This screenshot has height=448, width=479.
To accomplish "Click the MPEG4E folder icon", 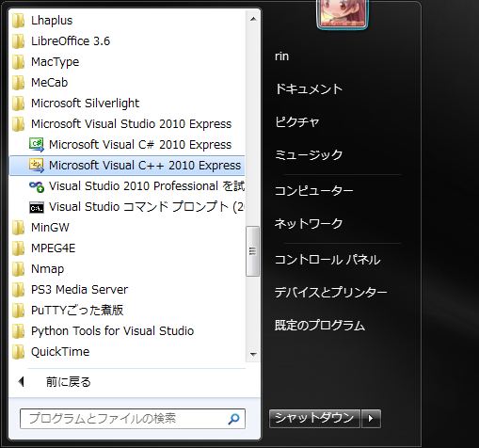I will (x=19, y=248).
